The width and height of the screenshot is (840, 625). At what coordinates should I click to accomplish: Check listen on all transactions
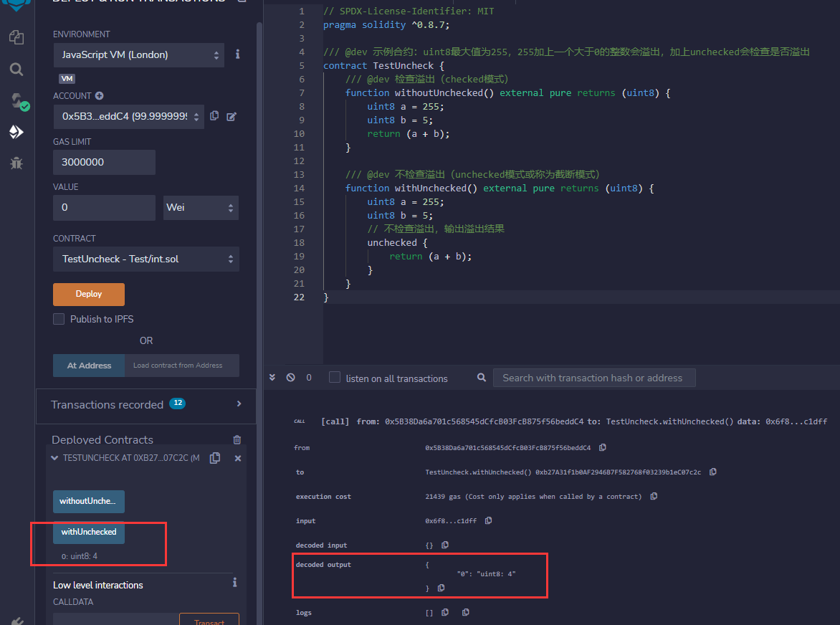[x=334, y=377]
